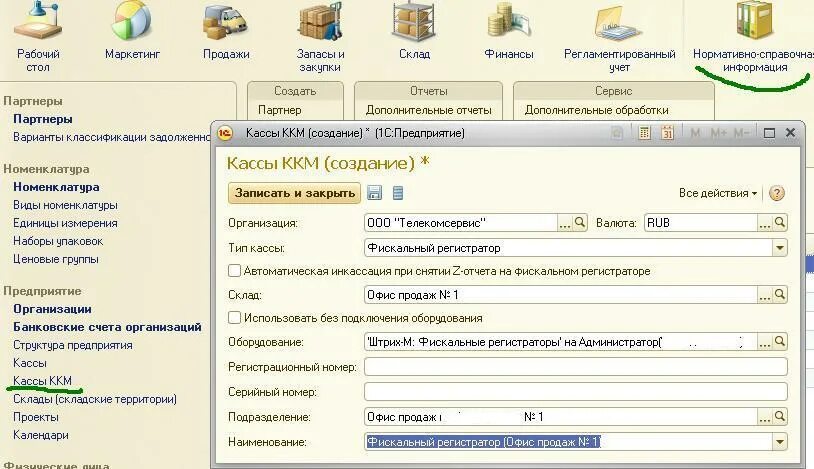This screenshot has height=469, width=814.
Task: Click the Организация field with ООО Телекомсервис
Action: coord(461,223)
